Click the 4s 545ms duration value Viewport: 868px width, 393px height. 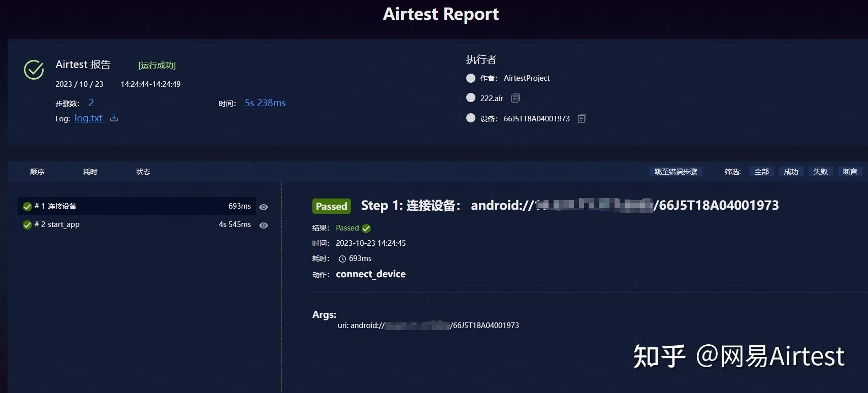pyautogui.click(x=235, y=224)
